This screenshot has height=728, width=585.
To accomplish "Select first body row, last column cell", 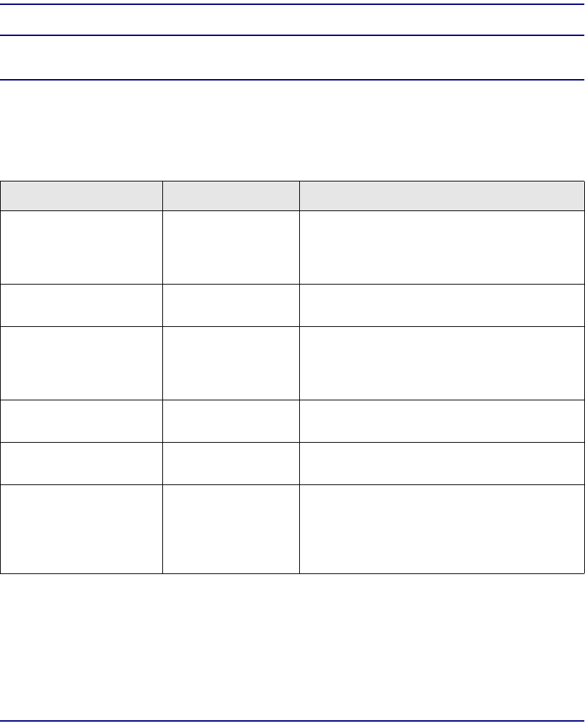I will 442,247.
